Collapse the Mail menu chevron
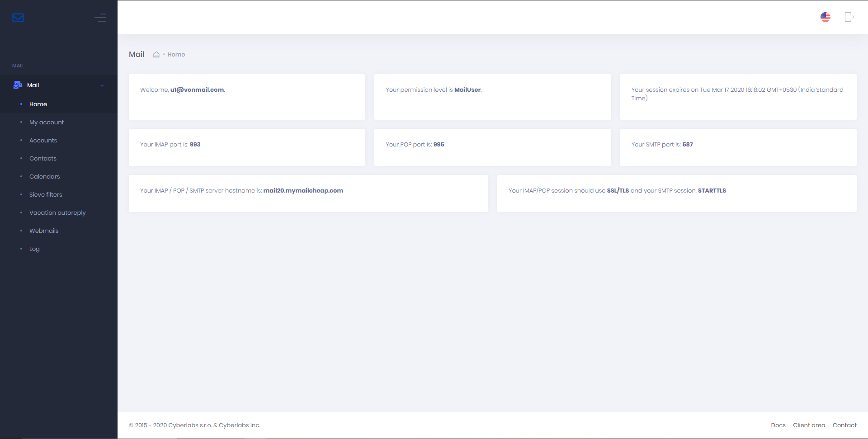 (102, 85)
